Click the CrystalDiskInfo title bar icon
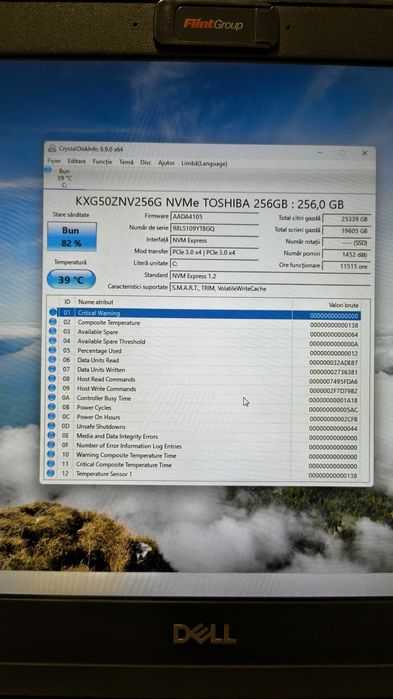This screenshot has width=393, height=699. coord(52,148)
